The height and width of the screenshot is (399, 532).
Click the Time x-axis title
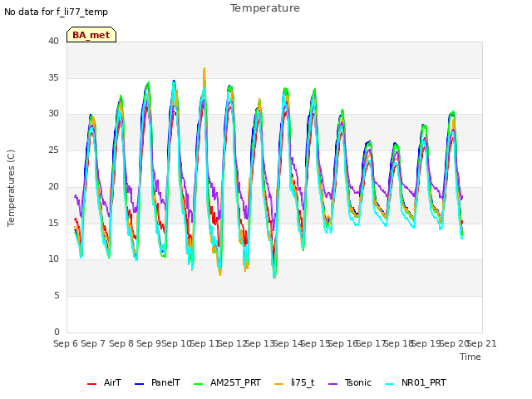point(470,357)
